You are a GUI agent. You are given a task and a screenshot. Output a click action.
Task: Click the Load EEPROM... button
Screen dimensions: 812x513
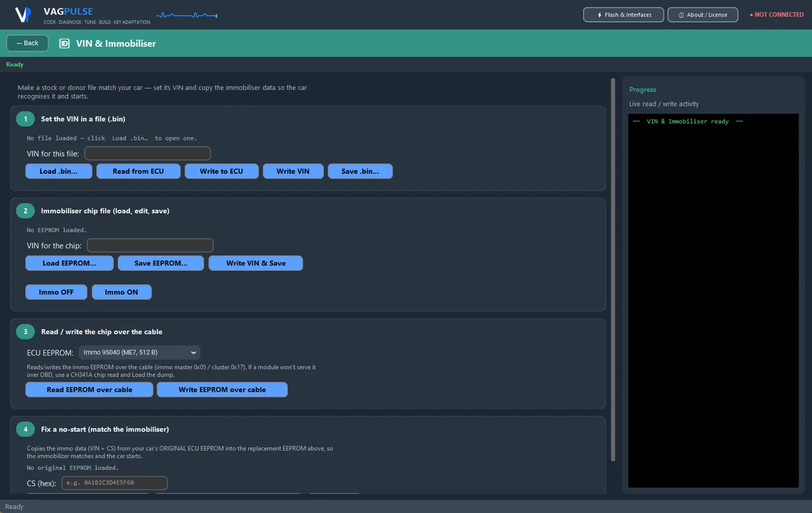point(70,263)
